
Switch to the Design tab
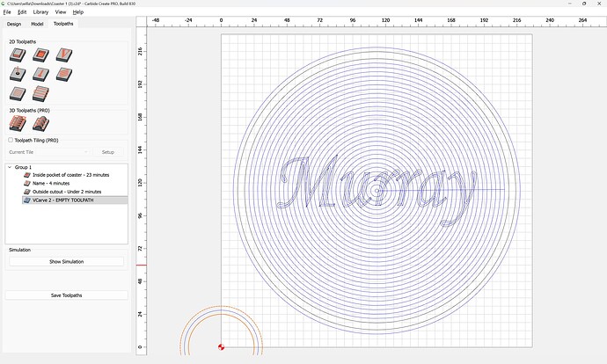click(13, 24)
